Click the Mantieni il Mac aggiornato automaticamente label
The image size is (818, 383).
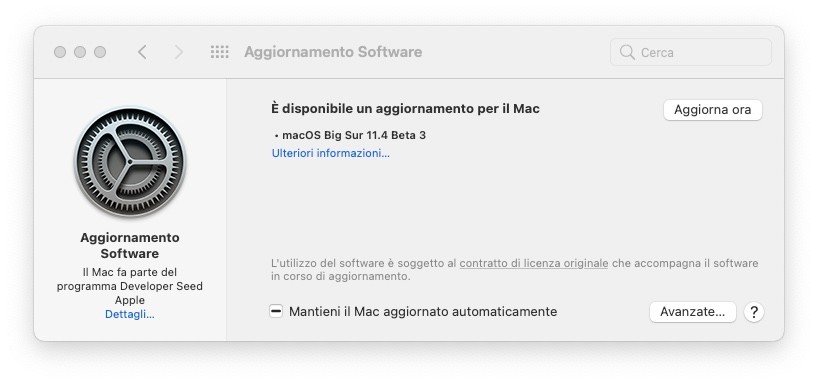(x=423, y=312)
